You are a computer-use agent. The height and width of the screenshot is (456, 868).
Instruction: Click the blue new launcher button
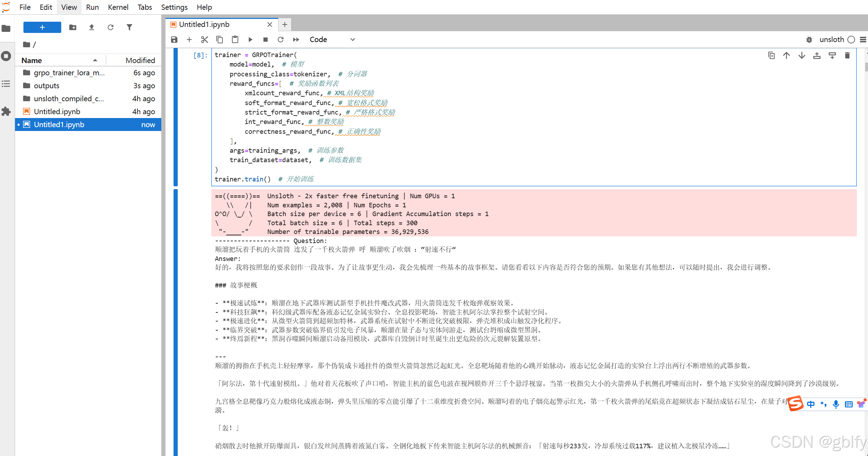click(x=42, y=27)
